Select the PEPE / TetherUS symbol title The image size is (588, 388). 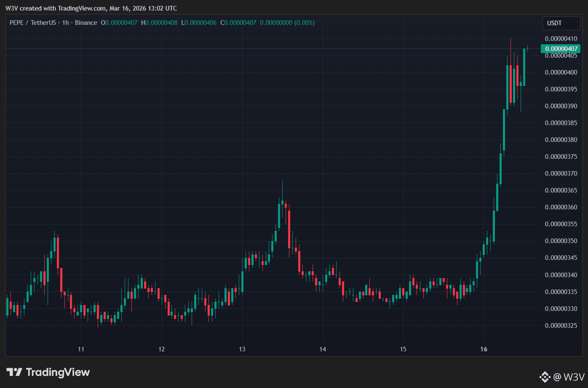tap(33, 23)
